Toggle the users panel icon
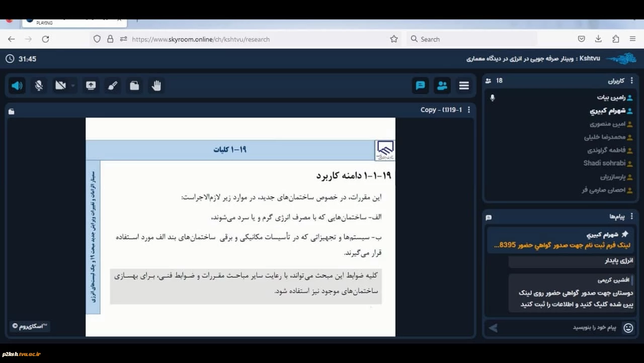This screenshot has height=363, width=644. pyautogui.click(x=442, y=85)
